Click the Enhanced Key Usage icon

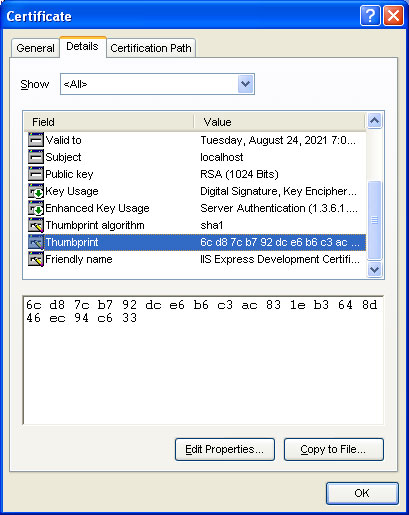[x=36, y=208]
